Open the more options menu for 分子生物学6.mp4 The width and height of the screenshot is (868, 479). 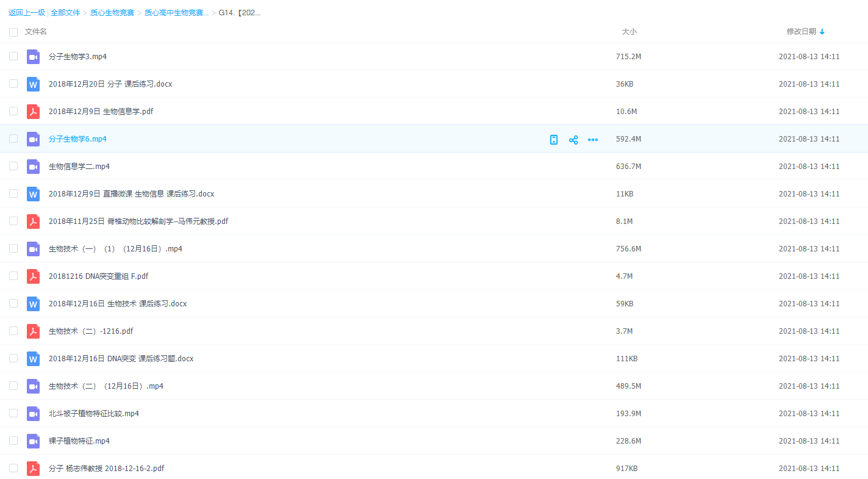(x=593, y=140)
